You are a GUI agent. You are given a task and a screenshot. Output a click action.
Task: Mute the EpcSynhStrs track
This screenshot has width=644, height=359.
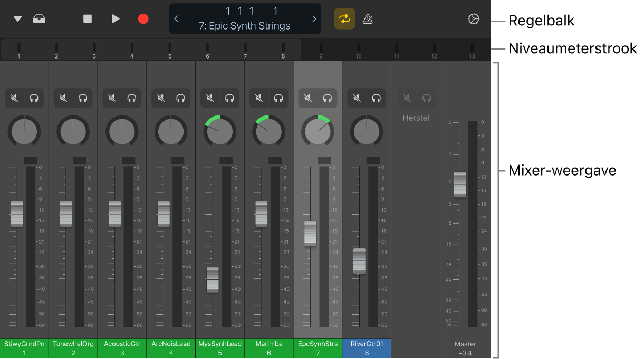pyautogui.click(x=308, y=98)
